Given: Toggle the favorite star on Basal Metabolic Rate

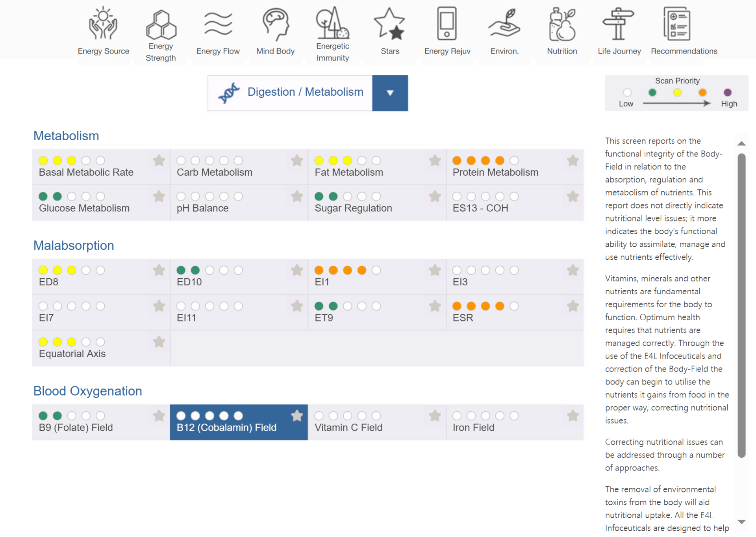Looking at the screenshot, I should (x=159, y=160).
